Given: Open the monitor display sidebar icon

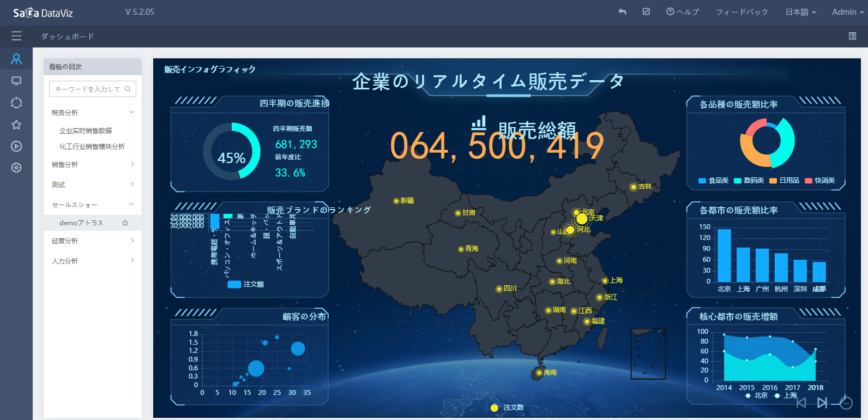Looking at the screenshot, I should point(16,81).
